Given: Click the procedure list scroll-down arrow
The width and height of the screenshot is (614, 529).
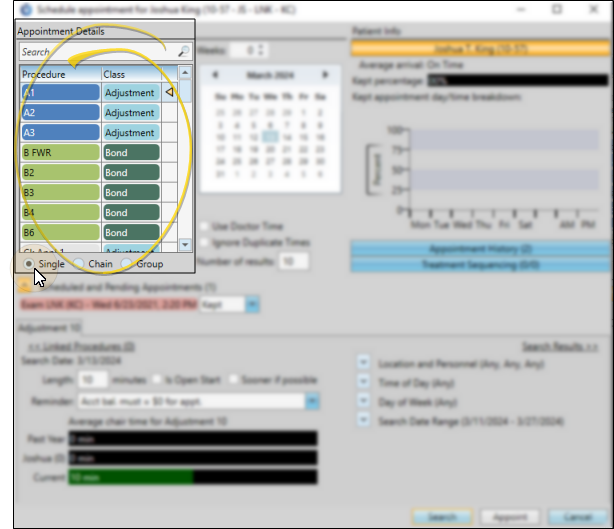Looking at the screenshot, I should (x=184, y=244).
